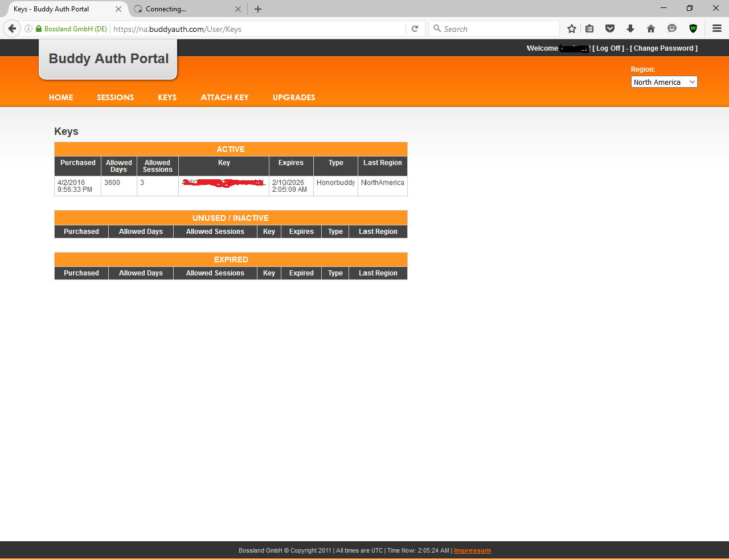Restore down the browser window
Screen dimensions: 729x560
690,8
